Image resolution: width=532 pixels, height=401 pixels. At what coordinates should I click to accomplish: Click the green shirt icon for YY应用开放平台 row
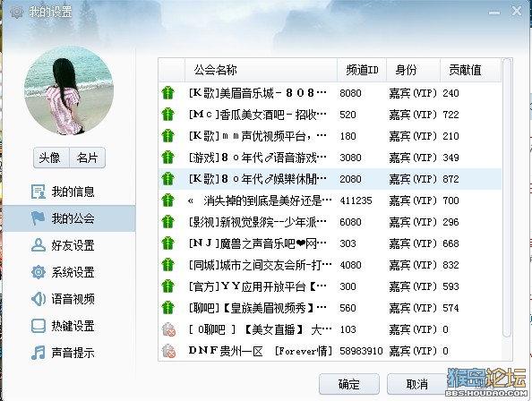click(x=168, y=286)
